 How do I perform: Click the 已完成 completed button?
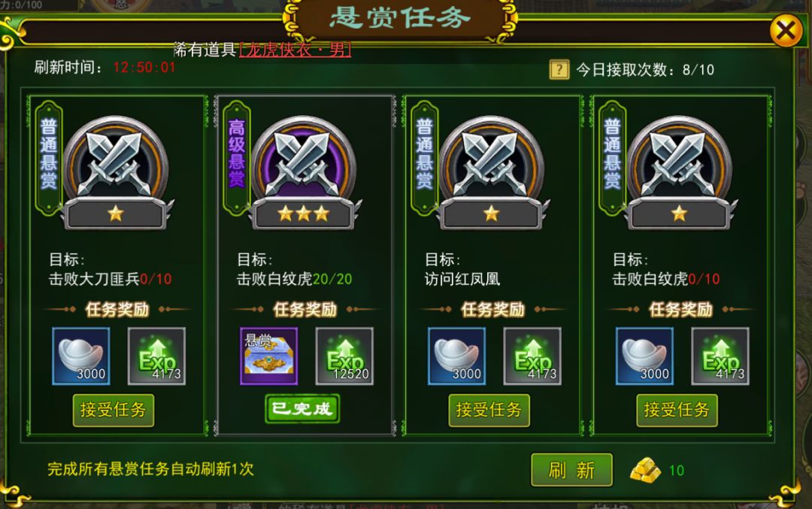(x=302, y=408)
